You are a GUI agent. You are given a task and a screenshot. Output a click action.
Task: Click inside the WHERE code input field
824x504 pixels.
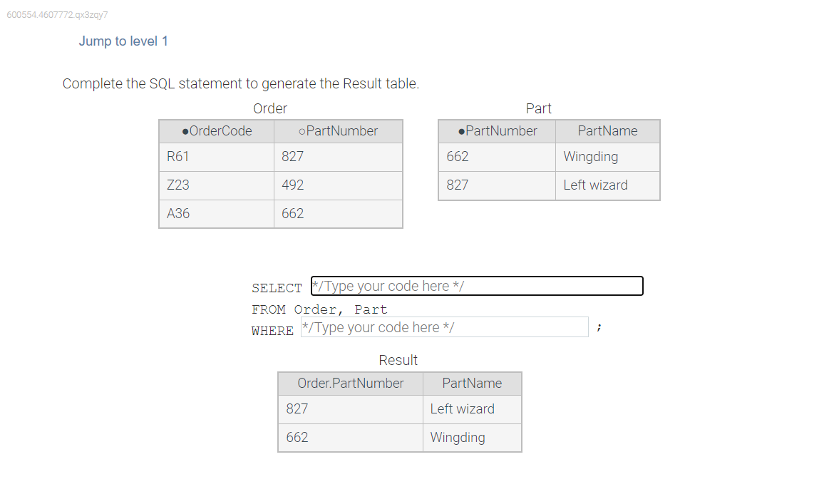(x=445, y=326)
